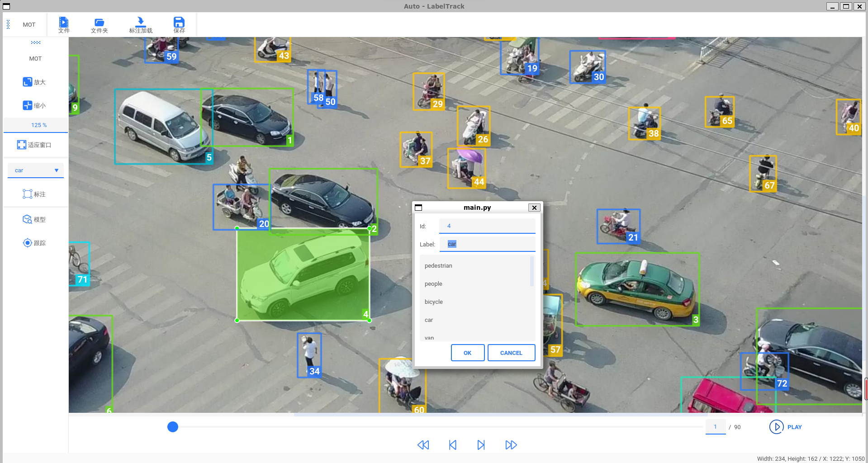Click the sidebar MOT handle dots
Viewport: 868px width, 463px height.
(x=36, y=43)
